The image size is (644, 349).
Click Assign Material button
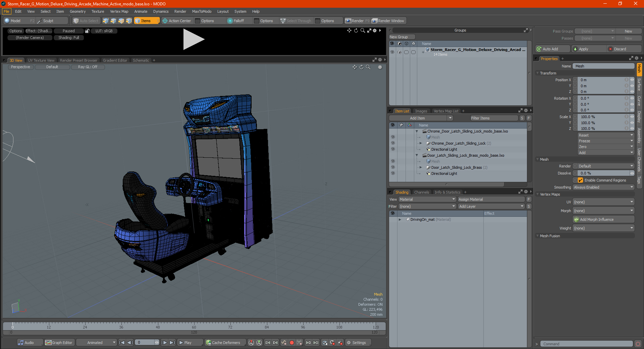491,199
